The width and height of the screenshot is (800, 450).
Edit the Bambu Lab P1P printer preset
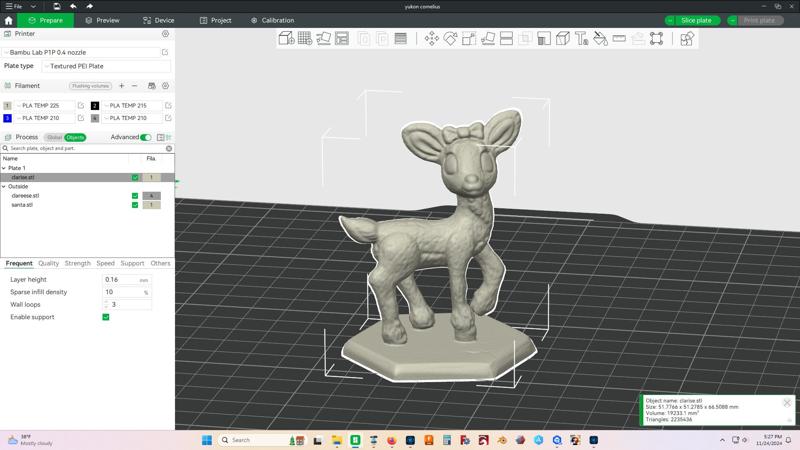pyautogui.click(x=165, y=52)
